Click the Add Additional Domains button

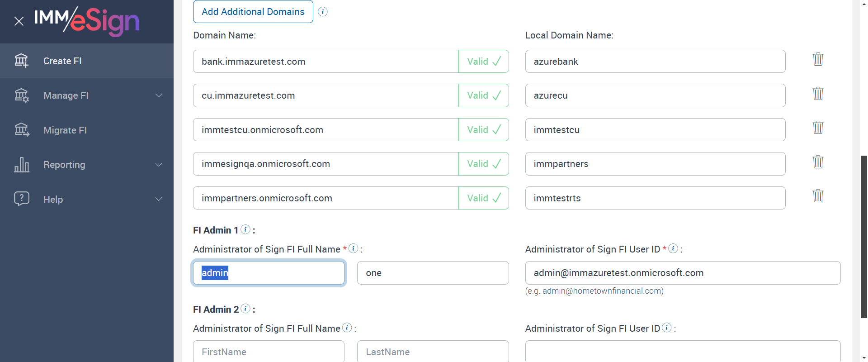click(253, 12)
